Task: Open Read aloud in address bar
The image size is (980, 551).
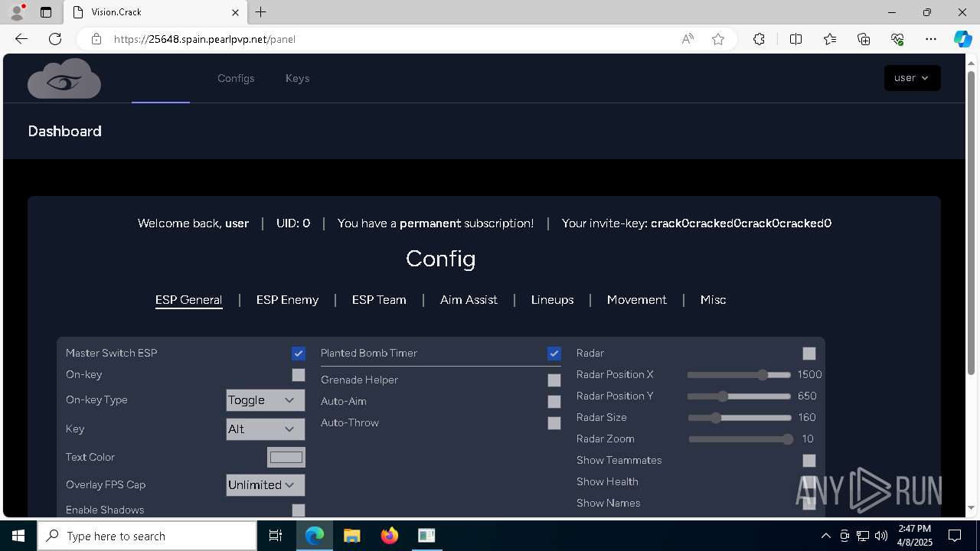Action: 688,39
